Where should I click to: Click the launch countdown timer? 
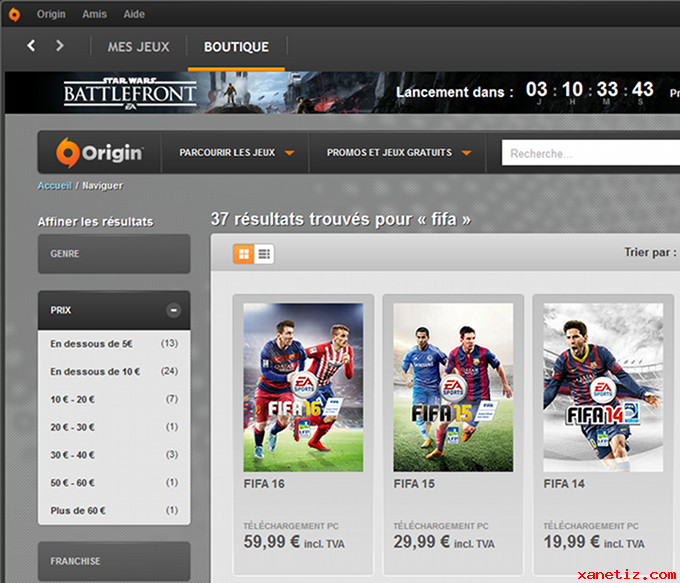pyautogui.click(x=589, y=92)
